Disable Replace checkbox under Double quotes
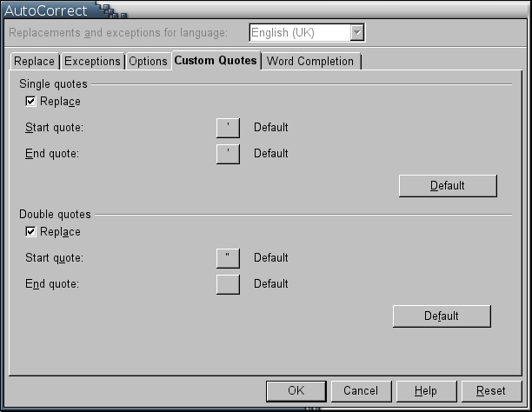Screen dimensions: 532x412 (31, 232)
